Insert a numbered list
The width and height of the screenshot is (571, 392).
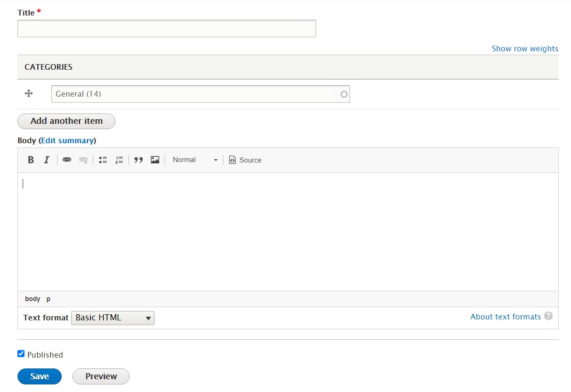tap(119, 160)
